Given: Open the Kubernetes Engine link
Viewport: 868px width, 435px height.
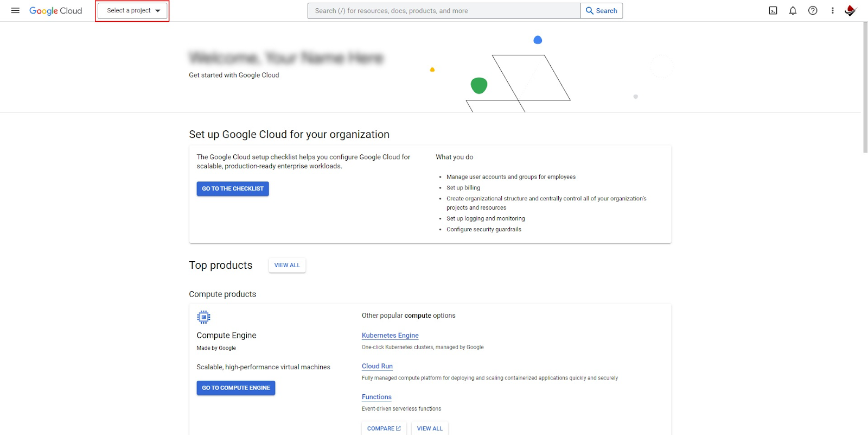Looking at the screenshot, I should coord(390,336).
